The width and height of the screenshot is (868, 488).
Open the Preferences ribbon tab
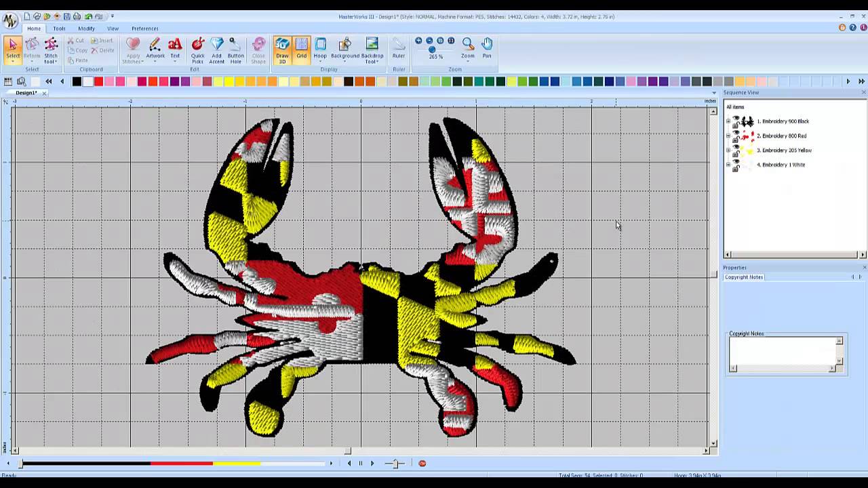[x=145, y=28]
